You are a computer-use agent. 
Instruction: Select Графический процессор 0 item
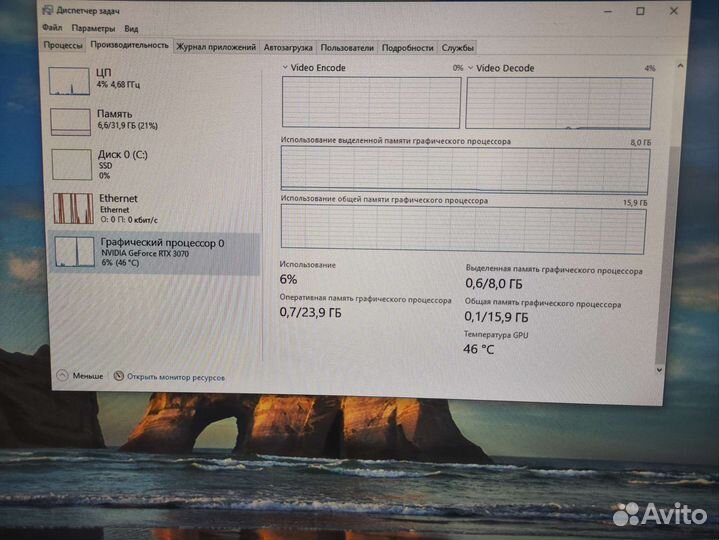[155, 253]
